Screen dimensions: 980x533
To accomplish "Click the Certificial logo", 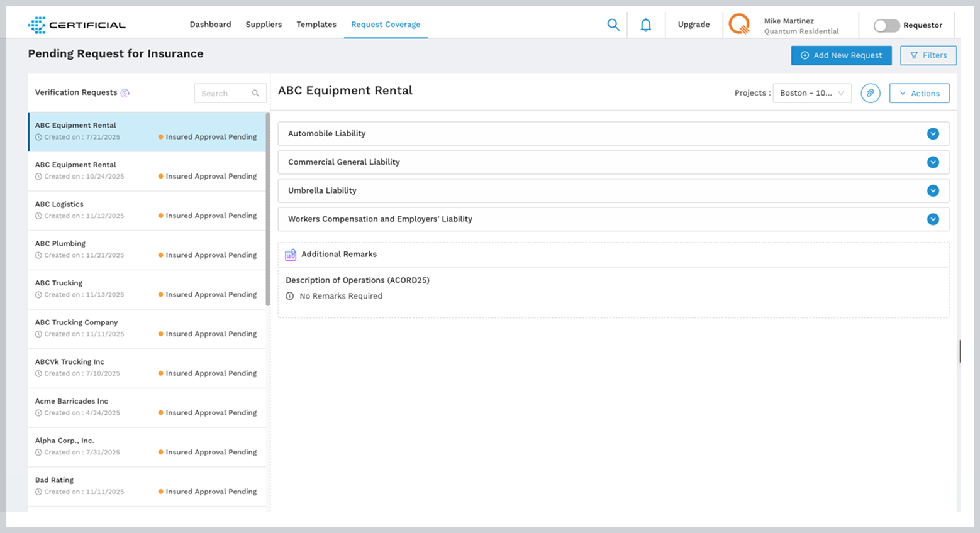I will tap(77, 25).
